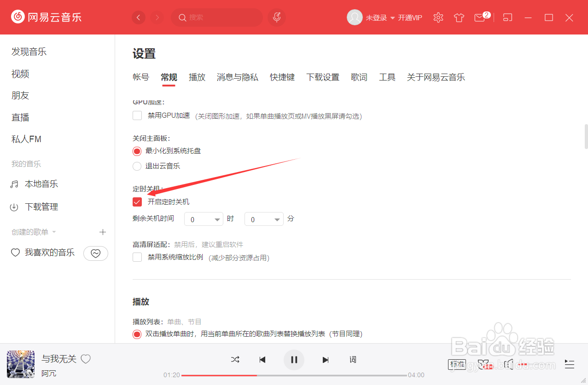Open the 消息与隐私 tab
Viewport: 588px width, 385px height.
[238, 77]
